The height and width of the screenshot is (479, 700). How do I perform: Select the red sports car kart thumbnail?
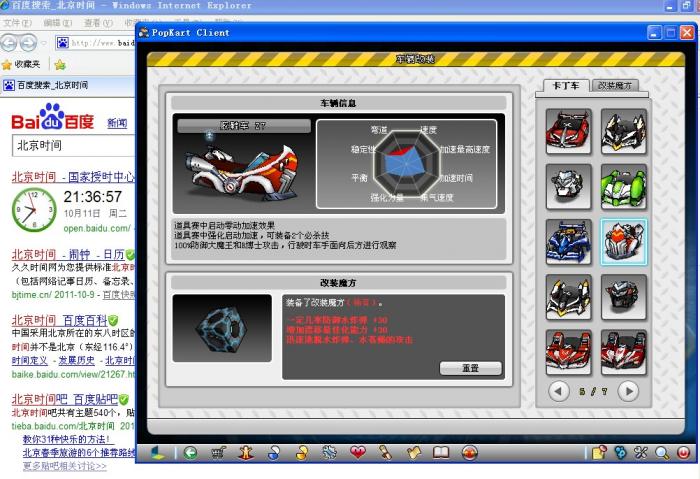568,132
